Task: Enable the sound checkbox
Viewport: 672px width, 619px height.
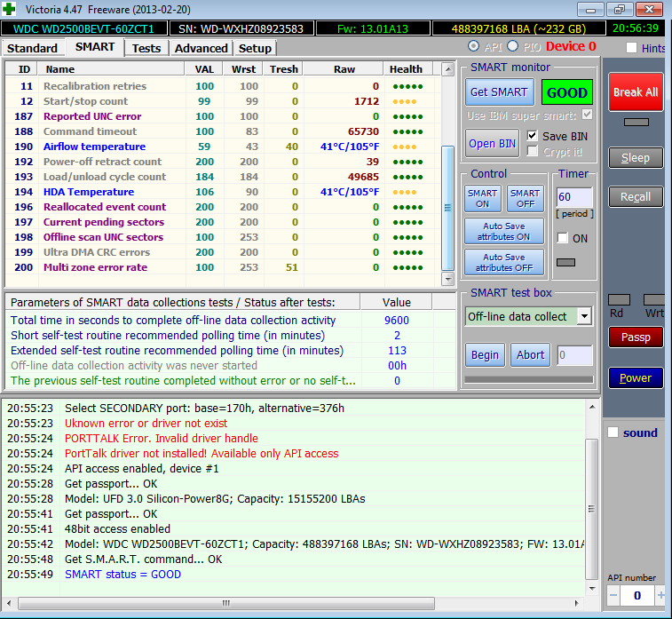Action: [x=613, y=433]
